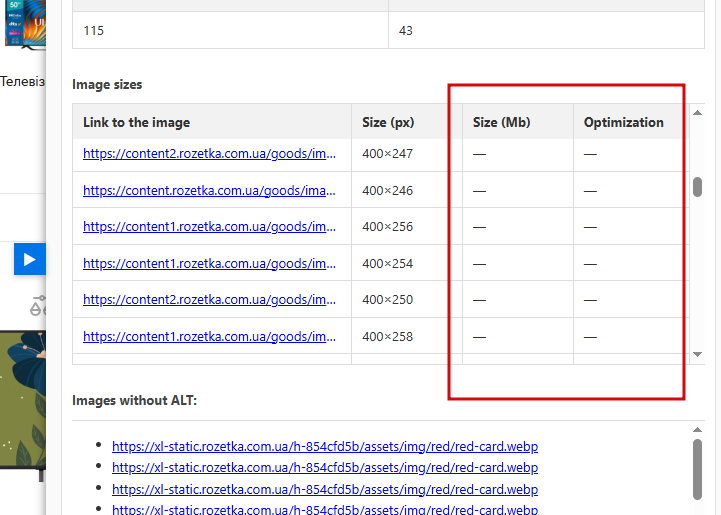Click the TV product thumbnail at top left
Image resolution: width=721 pixels, height=515 pixels.
point(25,24)
